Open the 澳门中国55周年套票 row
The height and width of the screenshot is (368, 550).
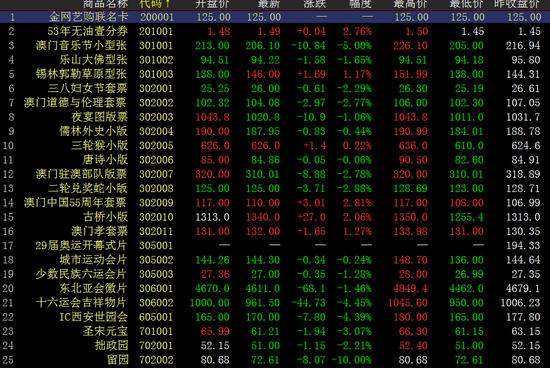pos(75,202)
